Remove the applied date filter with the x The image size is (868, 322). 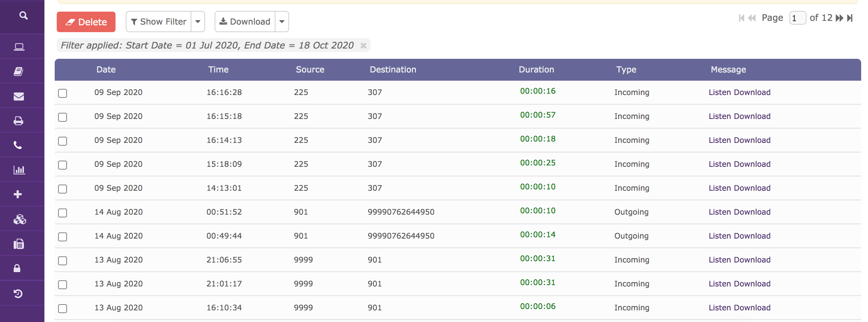pyautogui.click(x=363, y=45)
